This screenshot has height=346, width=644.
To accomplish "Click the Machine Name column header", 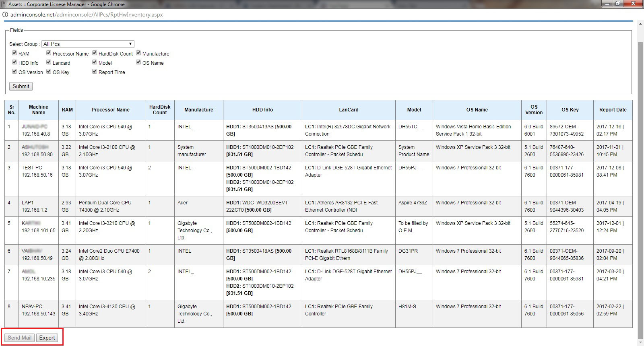I will point(39,110).
